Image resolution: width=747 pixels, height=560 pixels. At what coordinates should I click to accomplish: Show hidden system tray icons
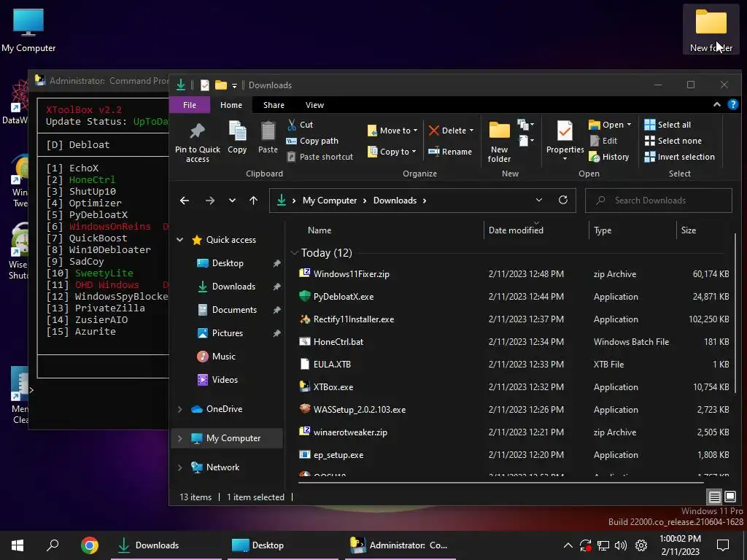(568, 545)
